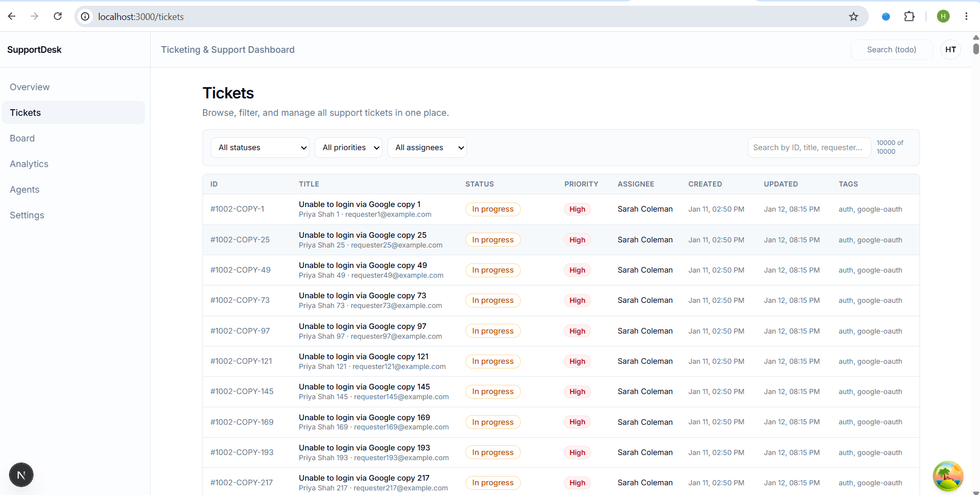Click the CREATED column header
Viewport: 980px width, 495px height.
[x=705, y=184]
